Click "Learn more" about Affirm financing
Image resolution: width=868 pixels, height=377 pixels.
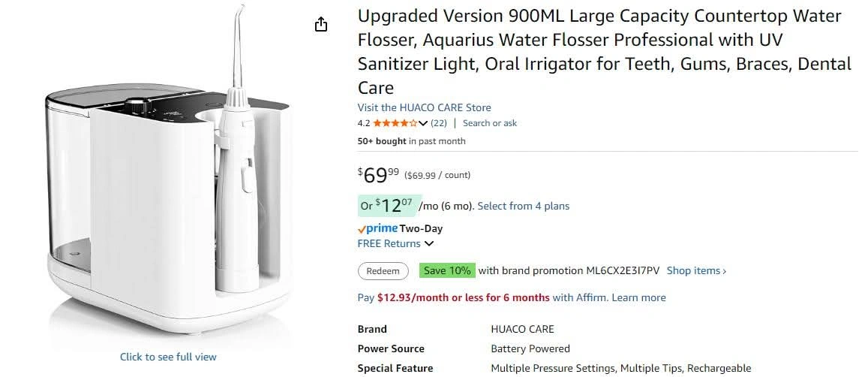(x=638, y=297)
